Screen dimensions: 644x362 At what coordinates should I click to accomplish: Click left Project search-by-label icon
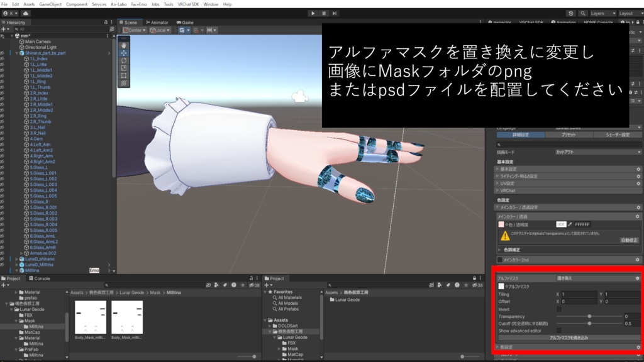click(x=225, y=285)
